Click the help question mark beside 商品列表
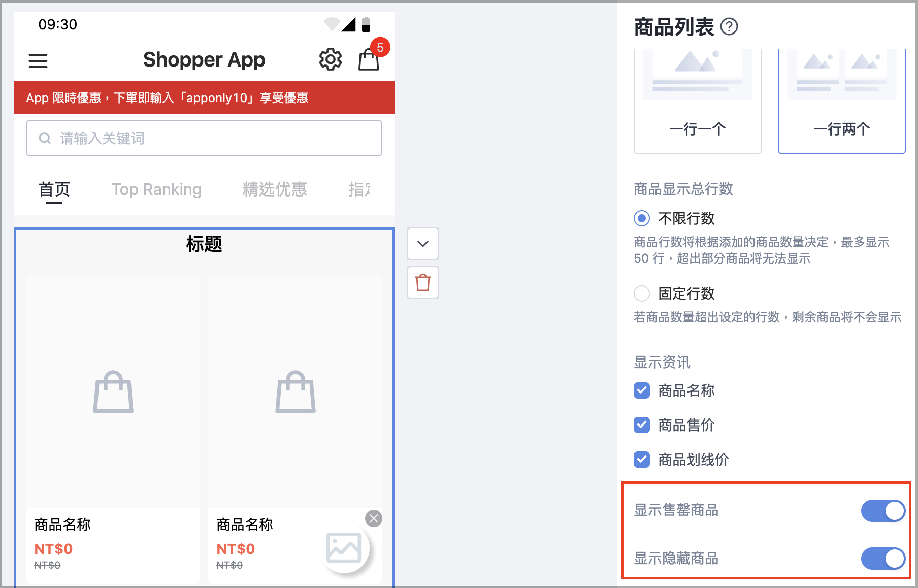This screenshot has width=918, height=588. (729, 26)
